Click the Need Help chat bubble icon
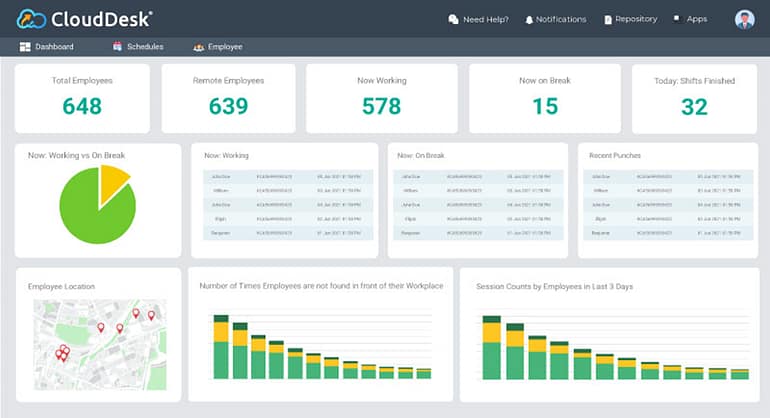 453,19
